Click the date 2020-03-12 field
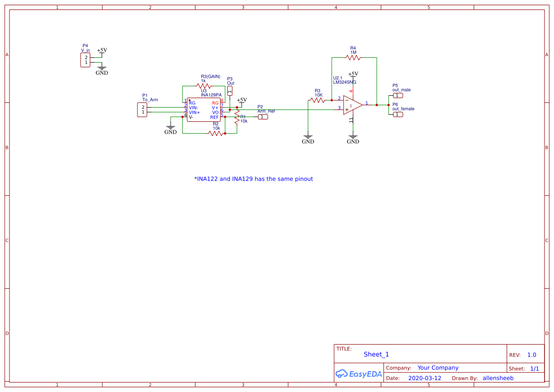 425,378
